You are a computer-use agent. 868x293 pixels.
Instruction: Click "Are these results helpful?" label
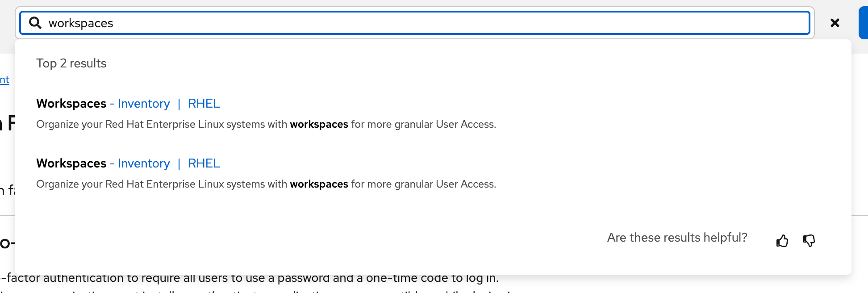coord(677,238)
